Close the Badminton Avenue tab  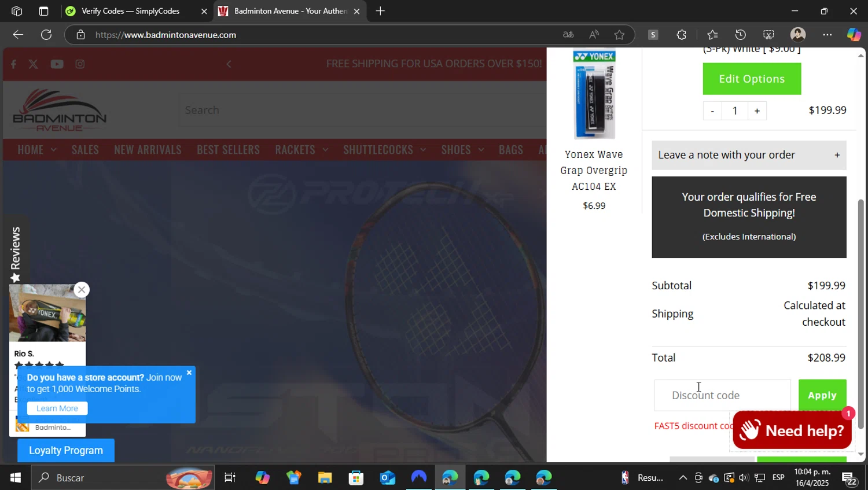356,11
